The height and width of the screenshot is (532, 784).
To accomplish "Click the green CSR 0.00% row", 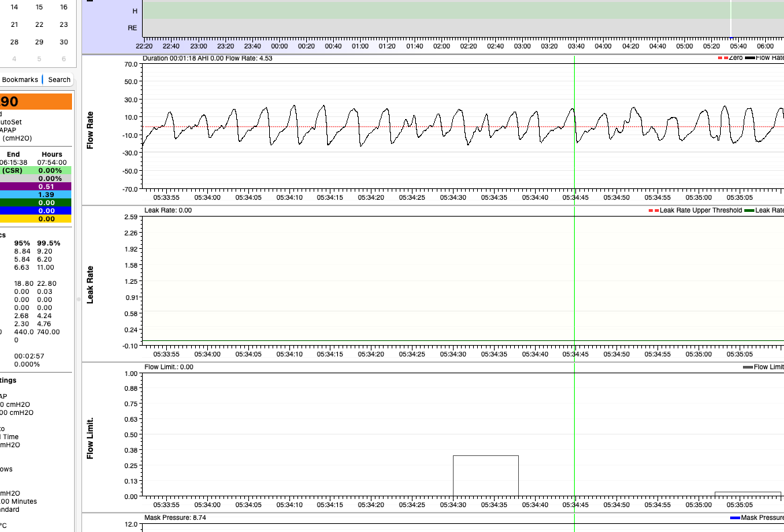I will pos(36,170).
